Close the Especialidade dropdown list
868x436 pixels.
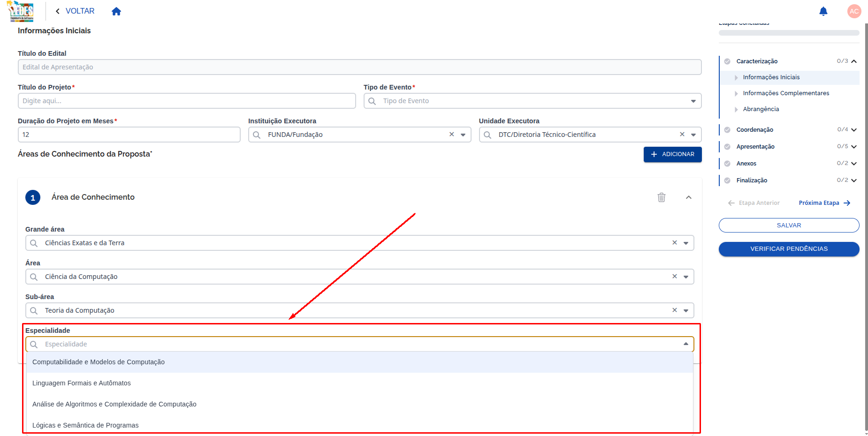coord(686,344)
